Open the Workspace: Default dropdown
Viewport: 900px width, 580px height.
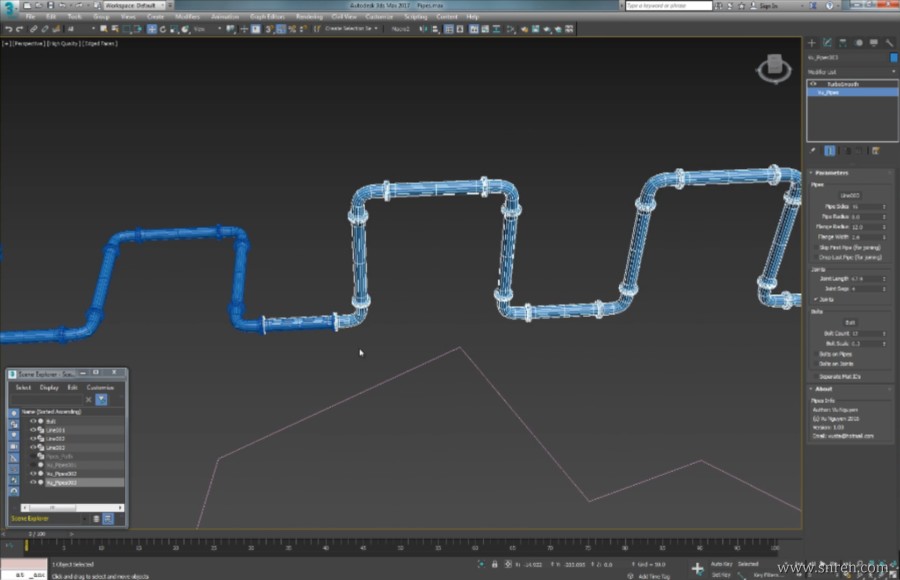134,5
